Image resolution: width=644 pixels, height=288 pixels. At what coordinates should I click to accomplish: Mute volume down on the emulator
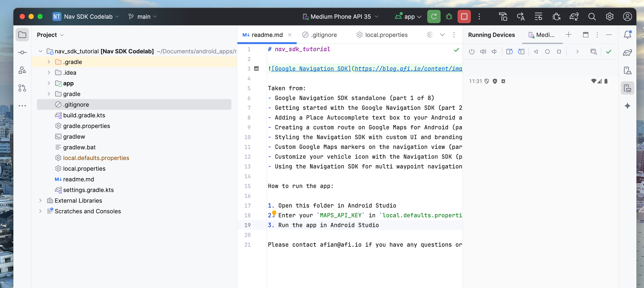pyautogui.click(x=494, y=51)
